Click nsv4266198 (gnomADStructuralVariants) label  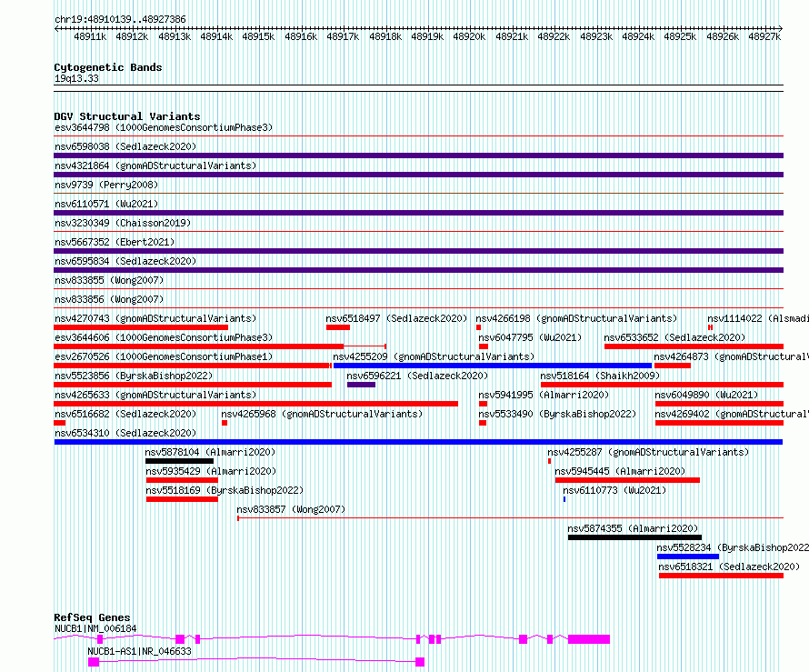576,318
